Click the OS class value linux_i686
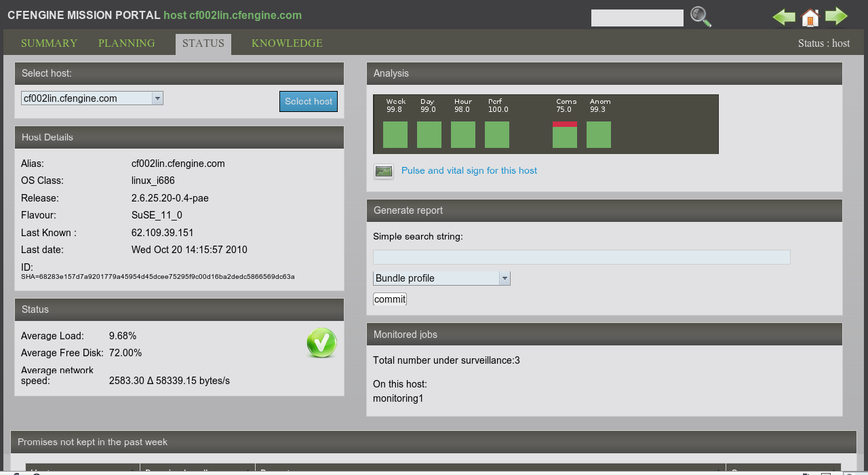 click(x=153, y=180)
